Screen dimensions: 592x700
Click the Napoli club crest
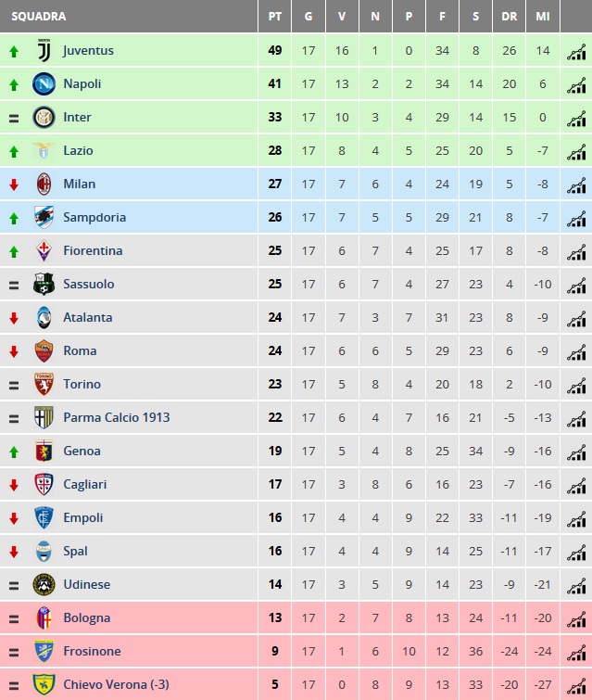(x=44, y=84)
